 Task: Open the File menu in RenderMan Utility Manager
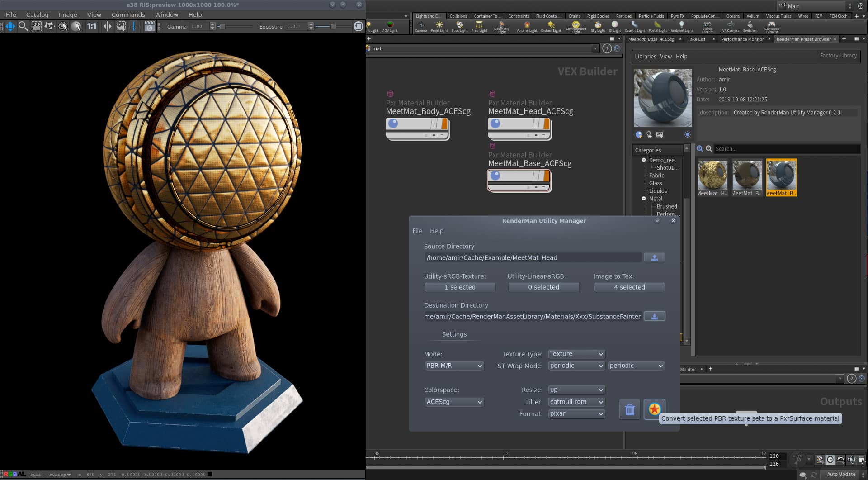417,231
